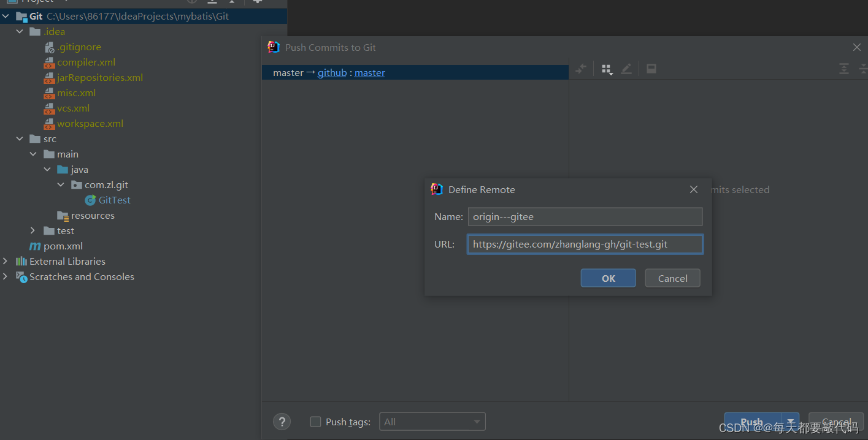This screenshot has height=440, width=868.
Task: Collapse the main folder chevron
Action: point(33,154)
